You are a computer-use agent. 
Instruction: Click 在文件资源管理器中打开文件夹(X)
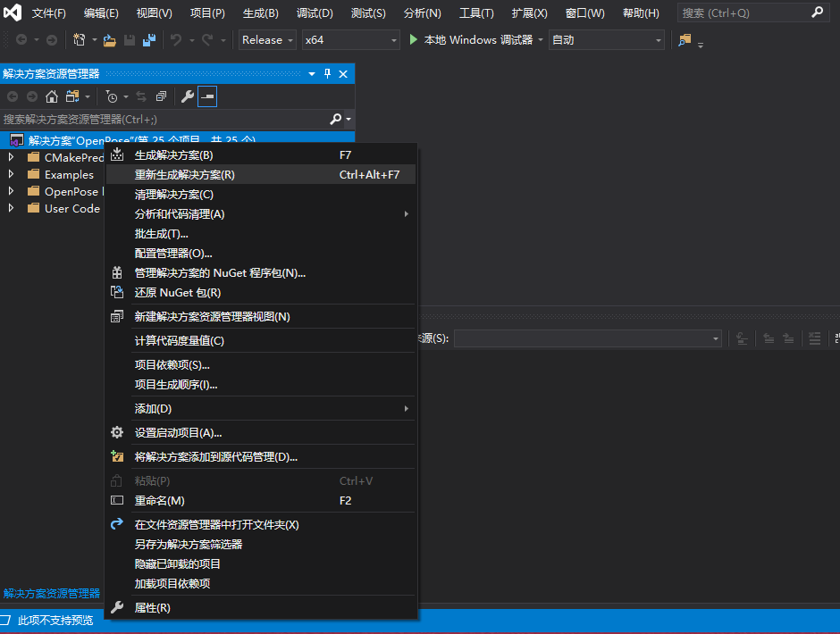point(261,525)
